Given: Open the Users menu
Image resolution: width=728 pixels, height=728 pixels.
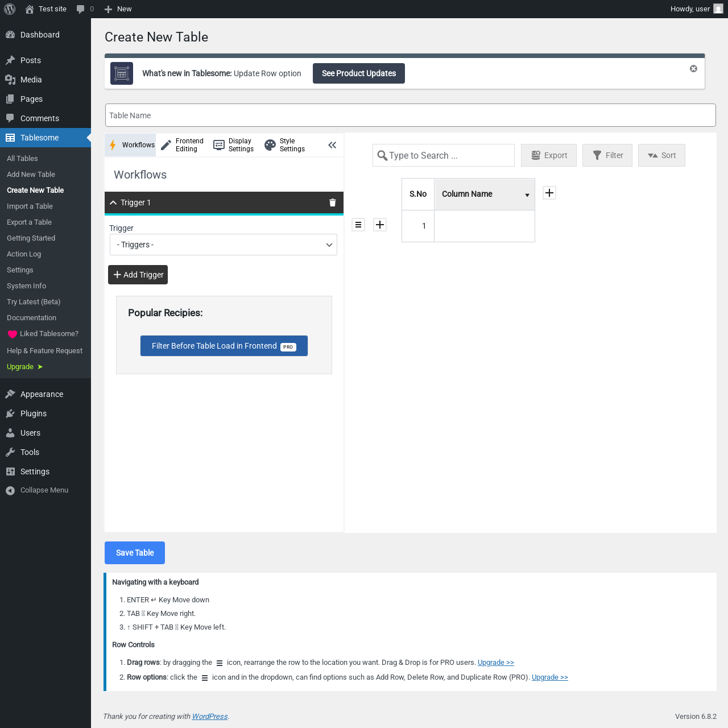Looking at the screenshot, I should [x=45, y=433].
